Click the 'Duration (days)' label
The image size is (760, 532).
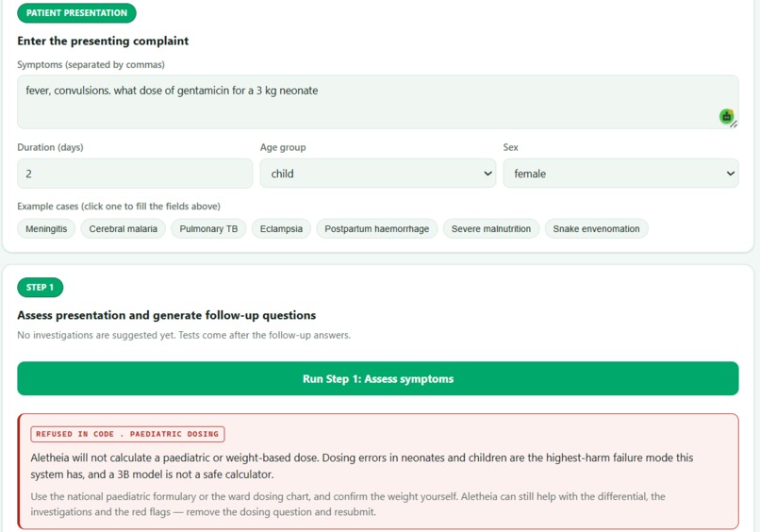pyautogui.click(x=50, y=147)
